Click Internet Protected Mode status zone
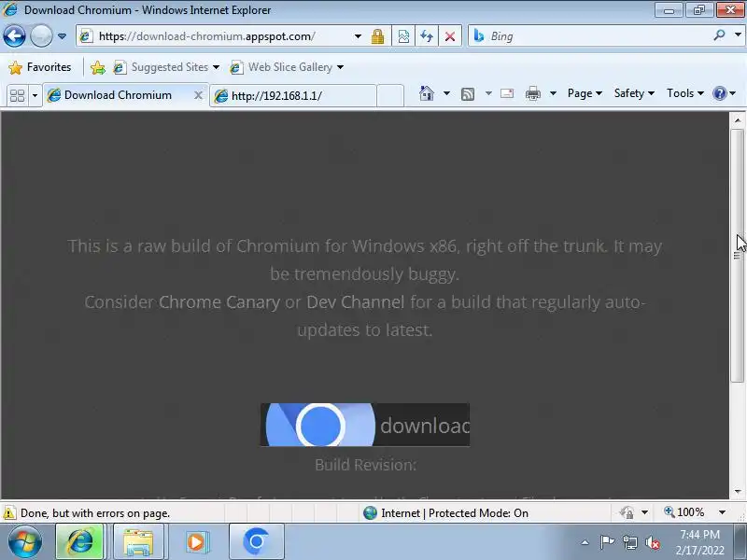This screenshot has width=747, height=560. tap(445, 512)
